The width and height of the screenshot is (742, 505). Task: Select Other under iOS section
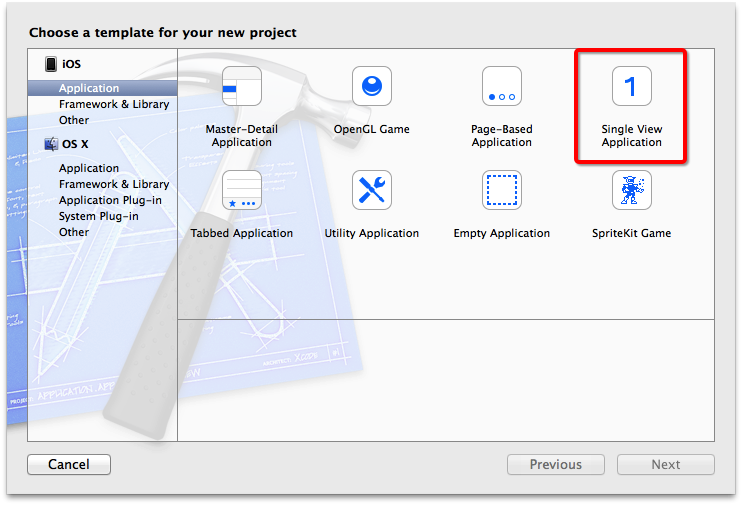[x=74, y=120]
